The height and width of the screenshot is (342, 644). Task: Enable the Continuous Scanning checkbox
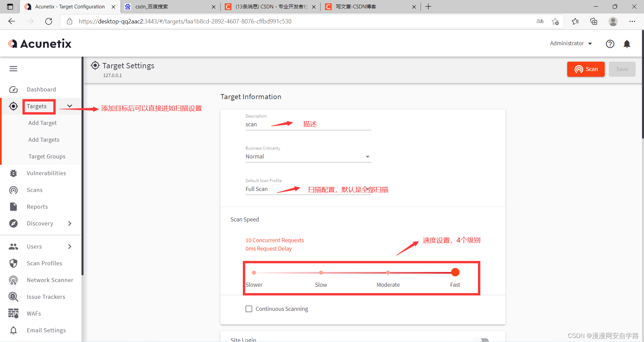pos(249,309)
